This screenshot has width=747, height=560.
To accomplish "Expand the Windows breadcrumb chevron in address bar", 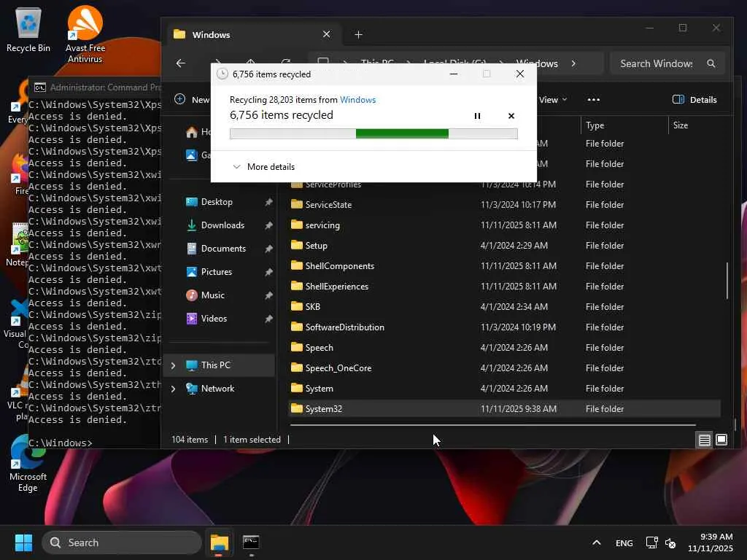I will pyautogui.click(x=573, y=63).
